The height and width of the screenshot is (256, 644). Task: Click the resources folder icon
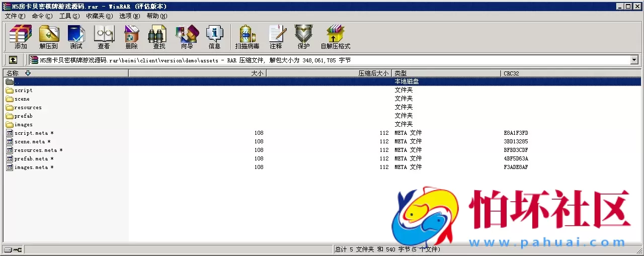point(10,108)
